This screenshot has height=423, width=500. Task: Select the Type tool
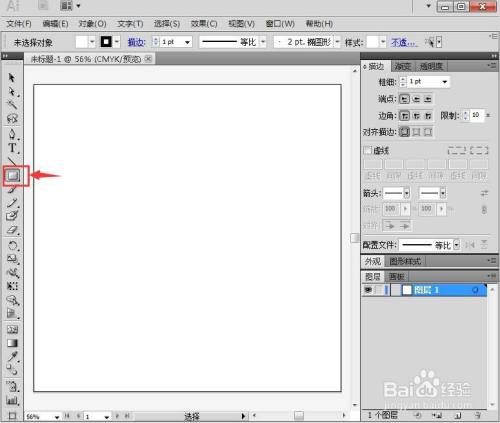[x=12, y=148]
